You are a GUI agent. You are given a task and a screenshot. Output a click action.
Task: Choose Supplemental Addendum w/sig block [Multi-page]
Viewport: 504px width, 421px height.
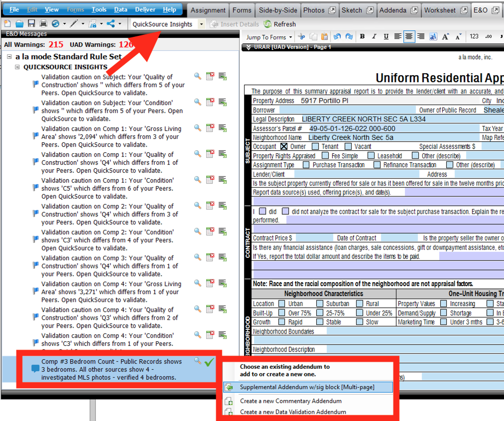point(308,387)
